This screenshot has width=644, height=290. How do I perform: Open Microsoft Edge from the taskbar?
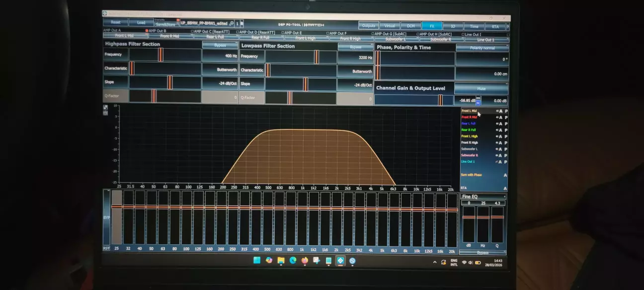[293, 260]
